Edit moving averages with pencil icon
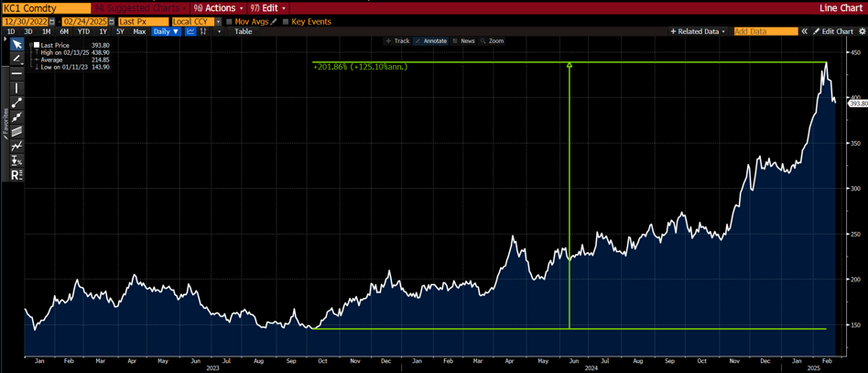This screenshot has width=868, height=373. [273, 22]
